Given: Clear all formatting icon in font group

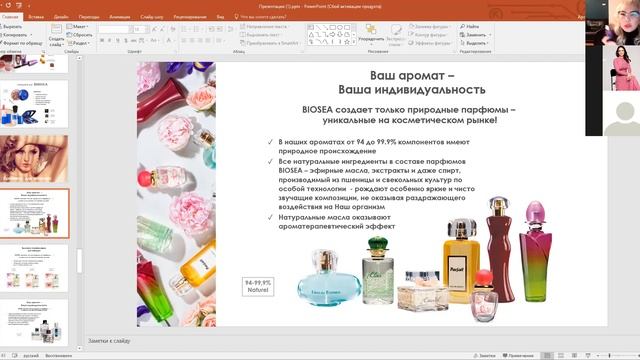Looking at the screenshot, I should click(x=173, y=29).
